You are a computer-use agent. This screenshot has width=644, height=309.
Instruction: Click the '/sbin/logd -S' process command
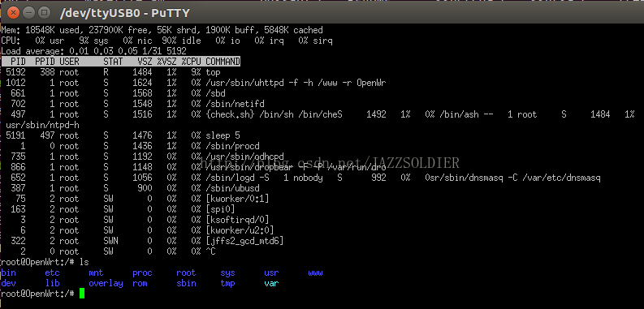237,178
